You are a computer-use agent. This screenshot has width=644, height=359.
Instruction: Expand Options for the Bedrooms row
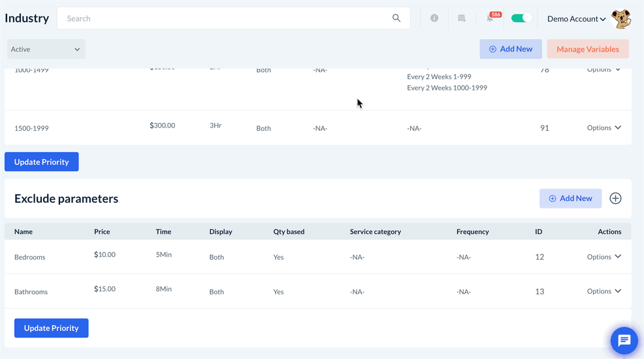604,256
